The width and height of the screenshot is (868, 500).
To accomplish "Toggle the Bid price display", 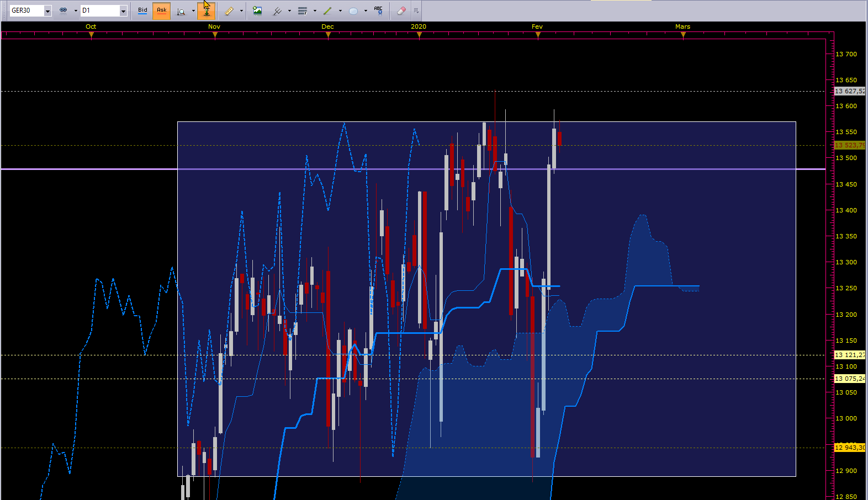I will point(142,10).
